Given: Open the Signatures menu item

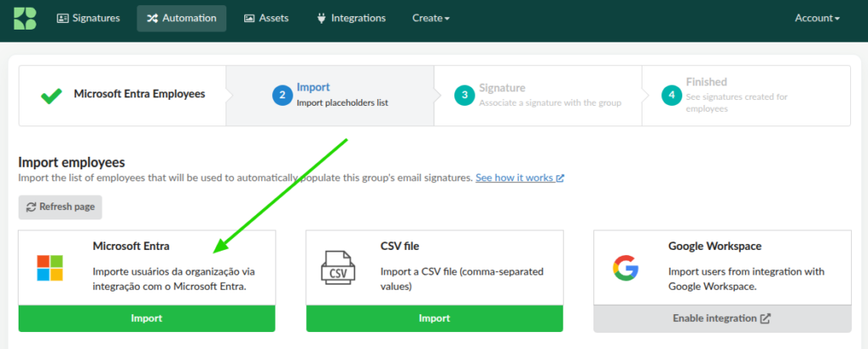Looking at the screenshot, I should click(88, 18).
